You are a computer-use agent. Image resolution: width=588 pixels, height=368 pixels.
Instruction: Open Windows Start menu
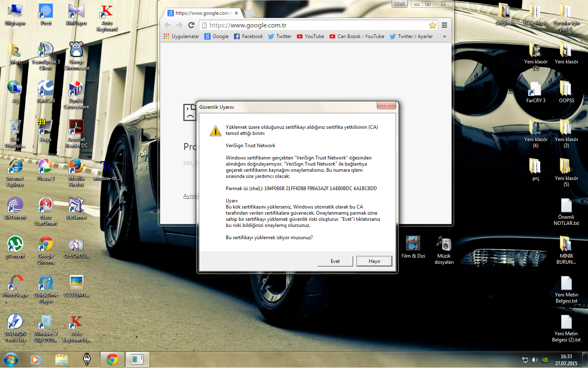11,360
